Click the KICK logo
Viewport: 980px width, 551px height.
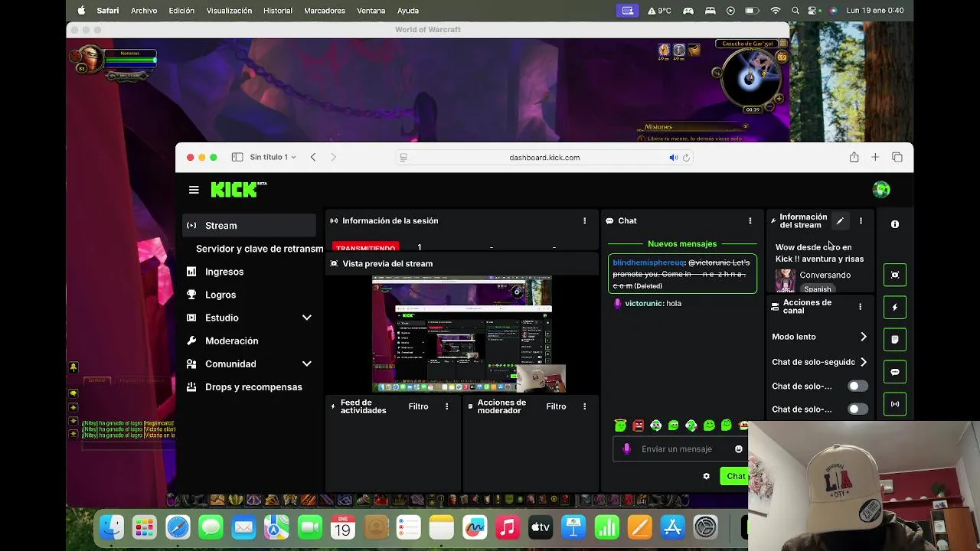coord(238,190)
